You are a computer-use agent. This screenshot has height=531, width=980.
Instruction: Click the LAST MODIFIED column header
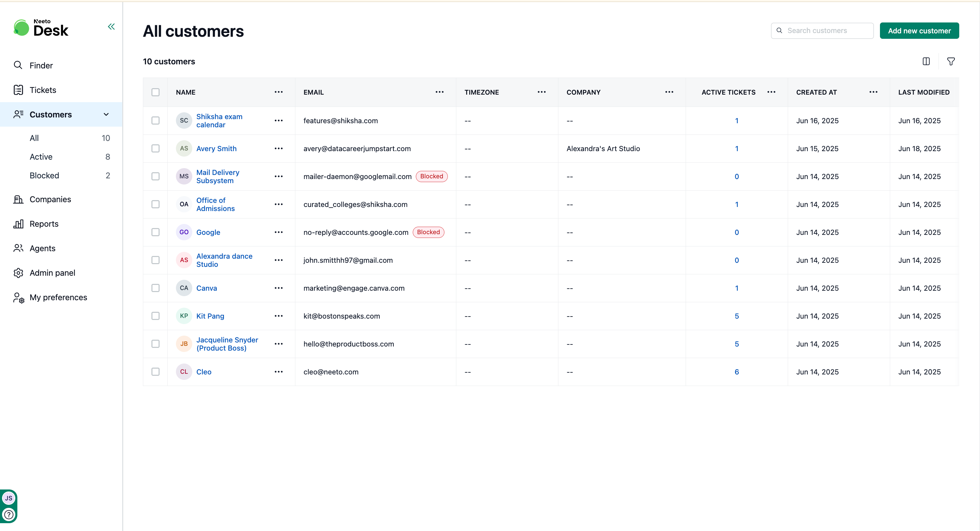point(924,93)
